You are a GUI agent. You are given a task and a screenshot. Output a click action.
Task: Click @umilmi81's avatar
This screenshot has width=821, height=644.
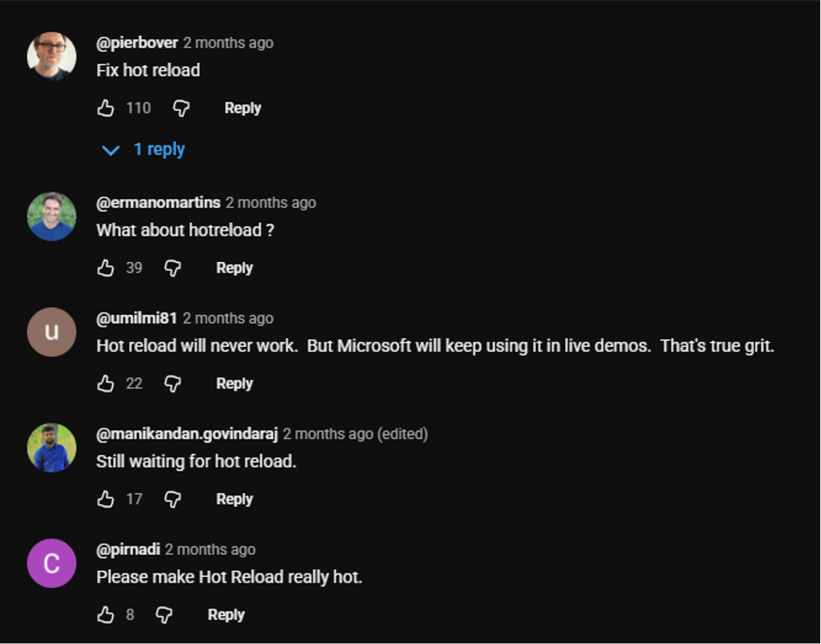(52, 331)
